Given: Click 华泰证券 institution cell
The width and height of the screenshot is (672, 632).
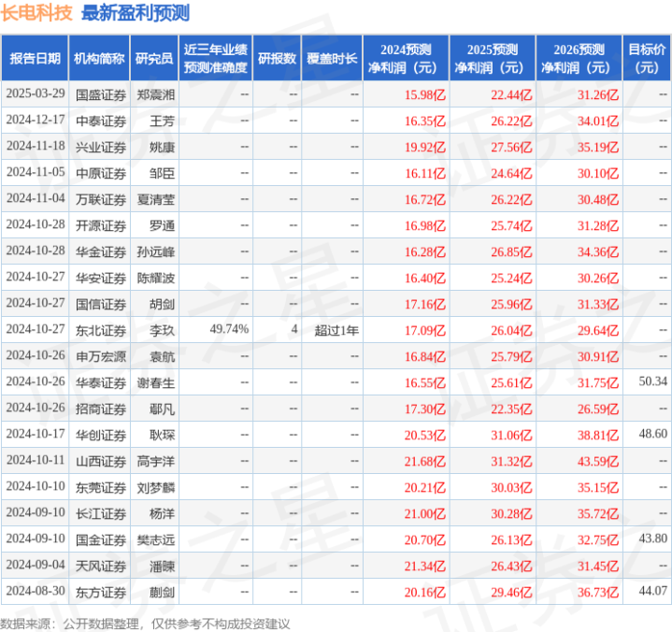Looking at the screenshot, I should [x=101, y=383].
